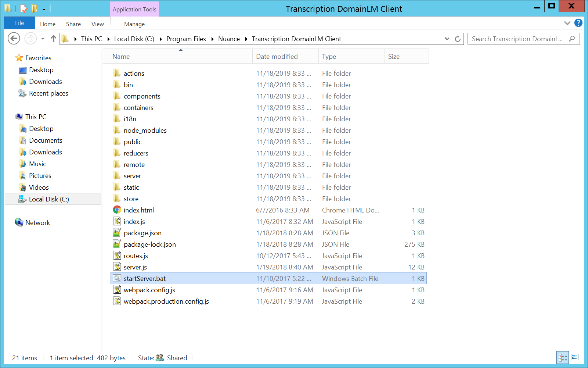Viewport: 588px width, 368px height.
Task: Collapse the ribbon with the chevron
Action: pyautogui.click(x=567, y=22)
